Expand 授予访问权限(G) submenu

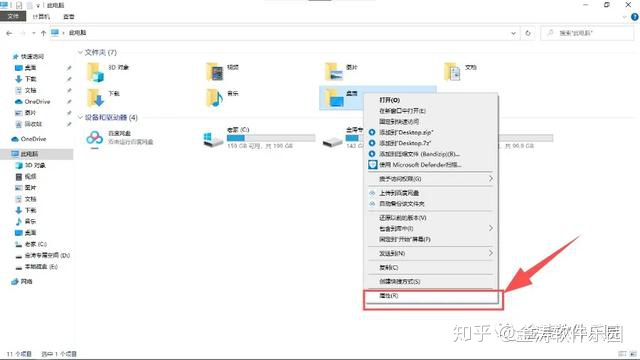click(x=431, y=179)
